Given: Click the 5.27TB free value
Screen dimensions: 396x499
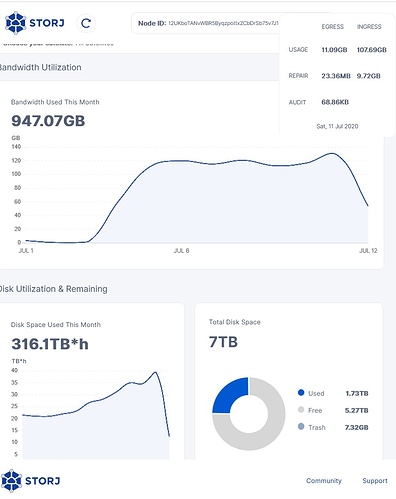Looking at the screenshot, I should point(356,410).
